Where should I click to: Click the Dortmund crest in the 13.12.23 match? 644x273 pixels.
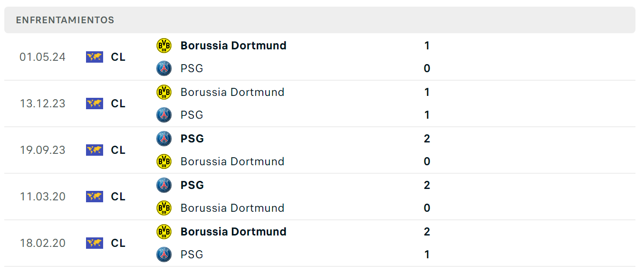tap(164, 92)
